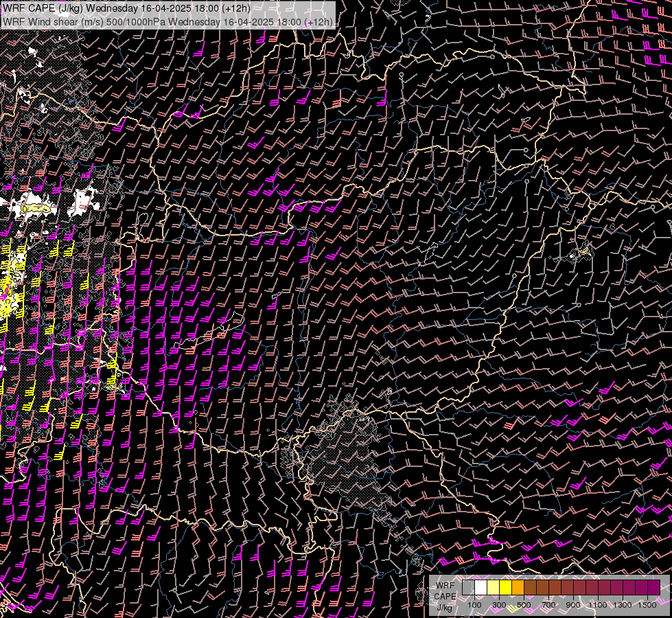Image resolution: width=672 pixels, height=618 pixels.
Task: Click the purple last CAPE legend swatch
Action: point(653,587)
